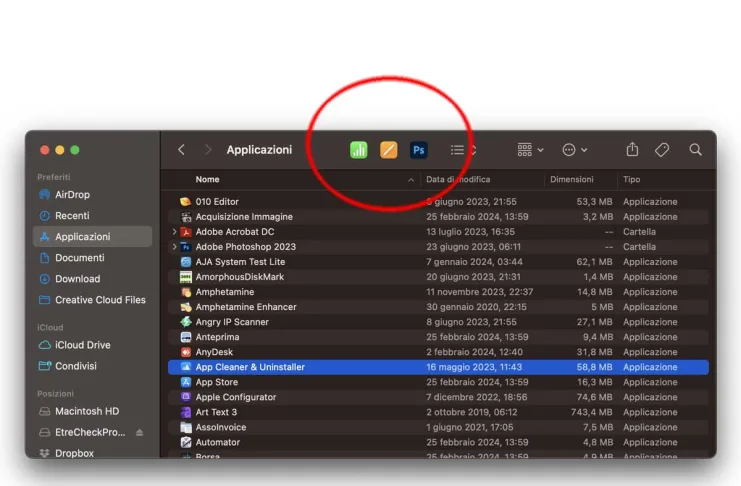741x486 pixels.
Task: Launch Photoshop from the Finder toolbar
Action: point(419,150)
